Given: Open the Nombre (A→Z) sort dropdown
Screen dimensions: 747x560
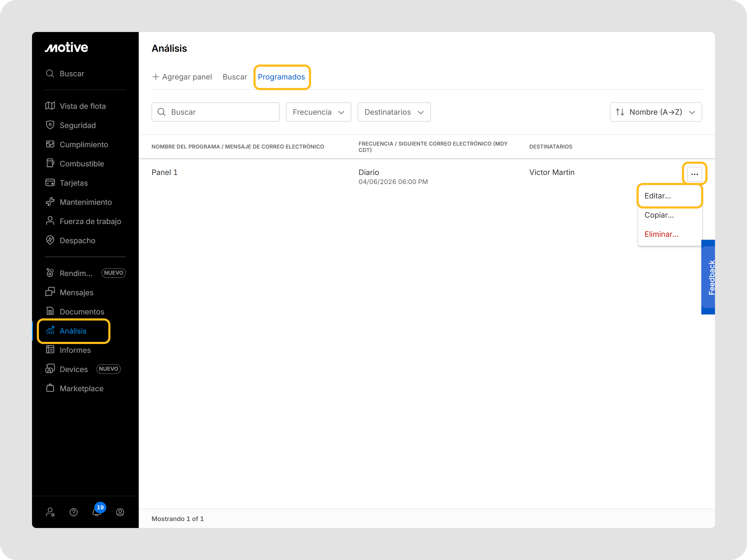Looking at the screenshot, I should pyautogui.click(x=655, y=112).
